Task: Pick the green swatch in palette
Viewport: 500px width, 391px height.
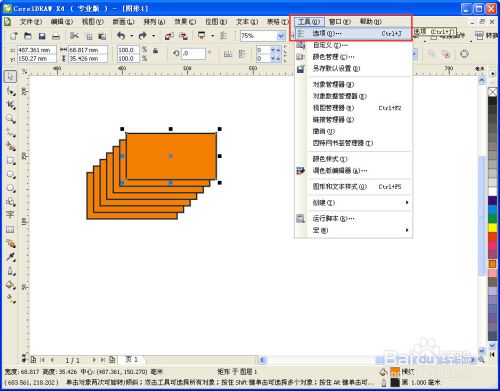Action: (492, 219)
